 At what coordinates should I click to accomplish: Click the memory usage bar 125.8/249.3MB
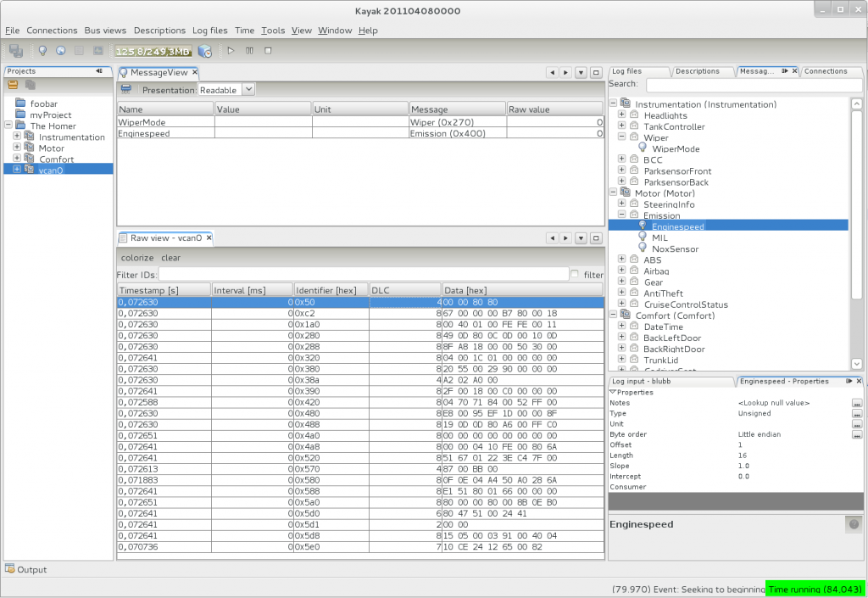pyautogui.click(x=154, y=51)
